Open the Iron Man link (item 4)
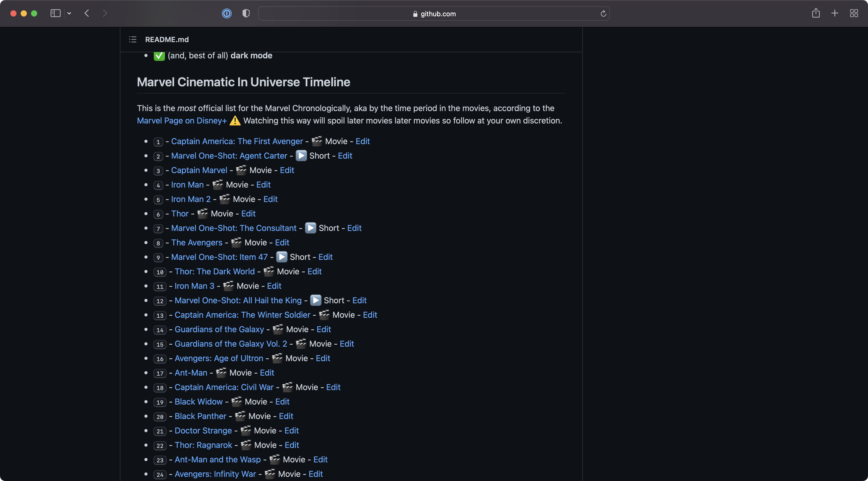Image resolution: width=868 pixels, height=481 pixels. 187,185
